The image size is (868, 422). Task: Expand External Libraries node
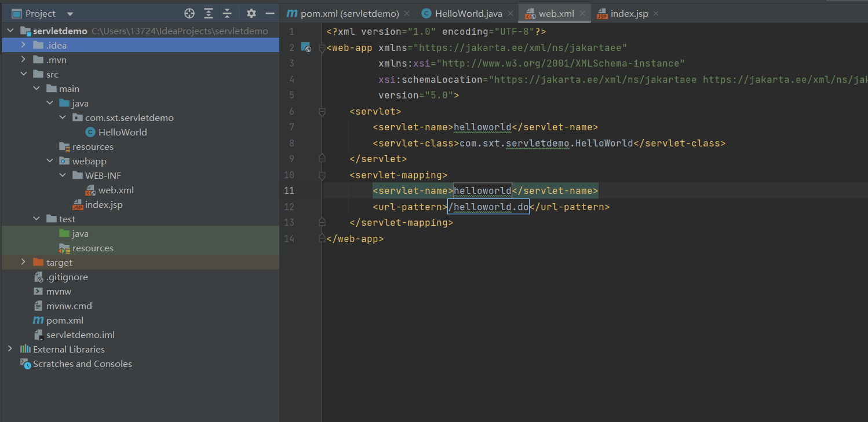[10, 349]
